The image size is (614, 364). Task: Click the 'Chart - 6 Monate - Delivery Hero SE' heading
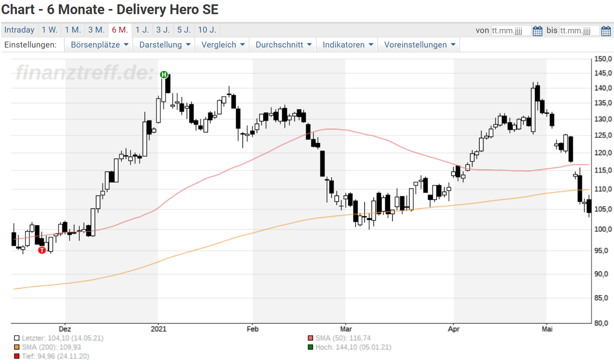[x=110, y=9]
